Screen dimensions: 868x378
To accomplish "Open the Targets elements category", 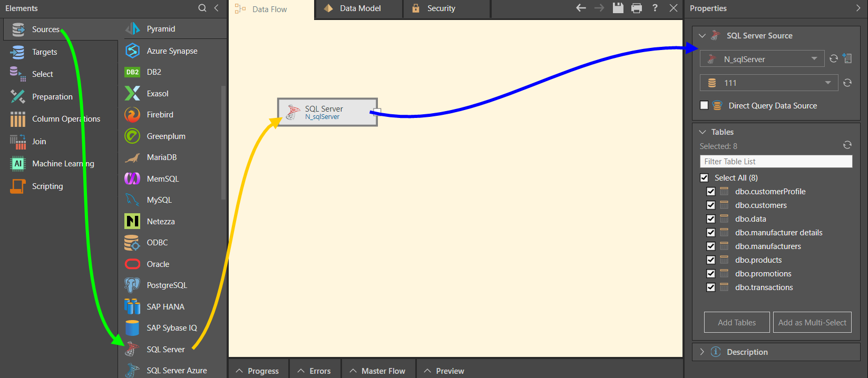I will pyautogui.click(x=61, y=52).
